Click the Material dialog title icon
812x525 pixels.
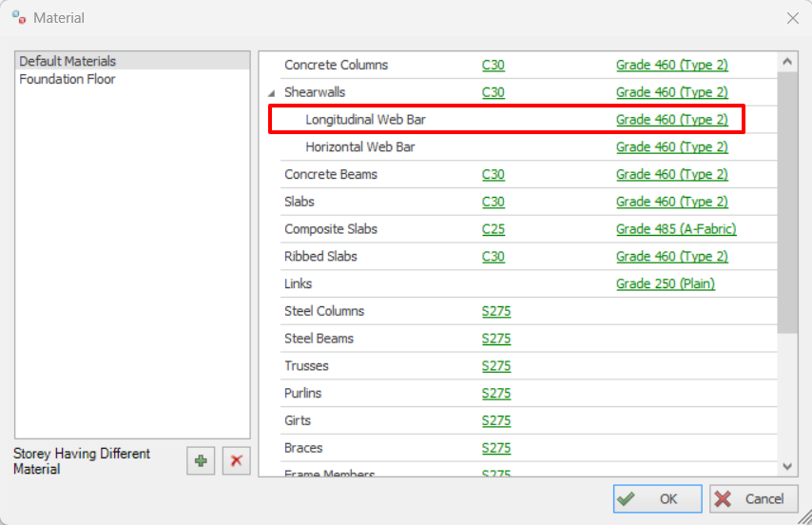[x=19, y=18]
